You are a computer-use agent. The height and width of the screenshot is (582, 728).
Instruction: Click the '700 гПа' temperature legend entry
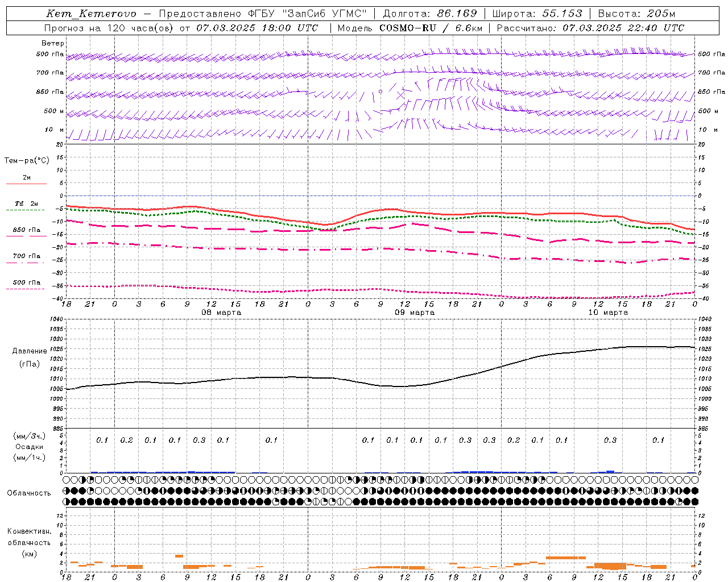(x=27, y=256)
